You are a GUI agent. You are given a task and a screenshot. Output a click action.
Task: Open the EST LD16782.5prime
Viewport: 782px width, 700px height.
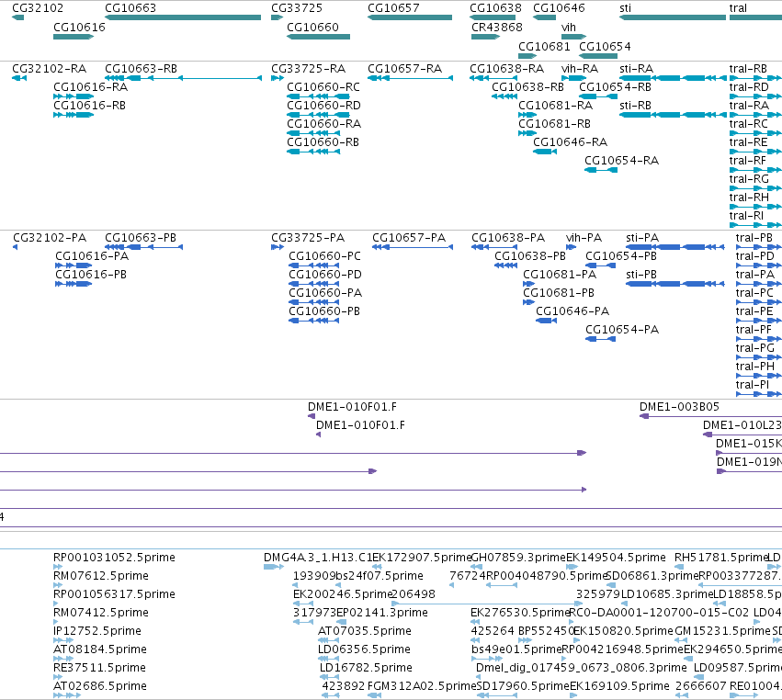329,676
